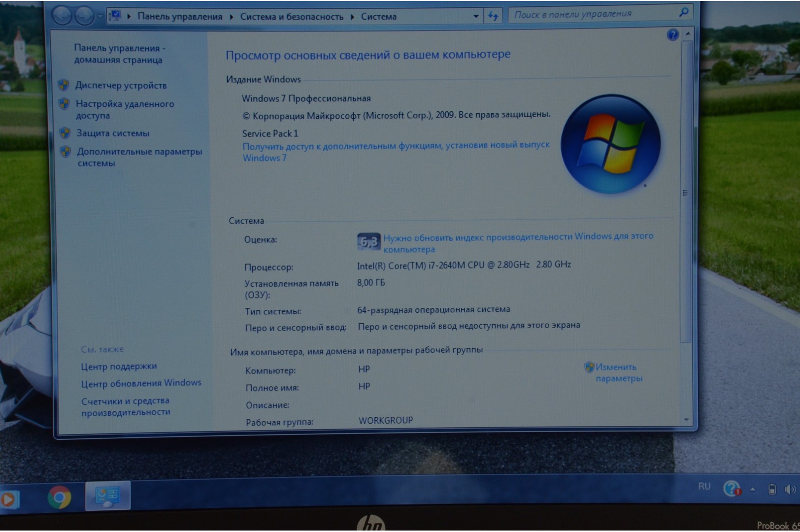Click 'Получить доступ к дополнительным функциям' link
Viewport: 800px width, 532px height.
tap(396, 151)
